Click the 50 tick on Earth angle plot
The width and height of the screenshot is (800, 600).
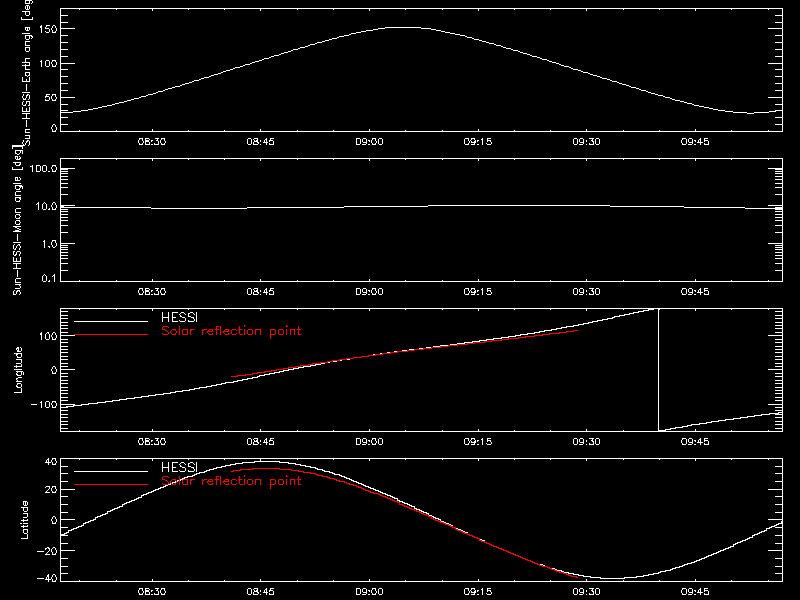pos(51,98)
